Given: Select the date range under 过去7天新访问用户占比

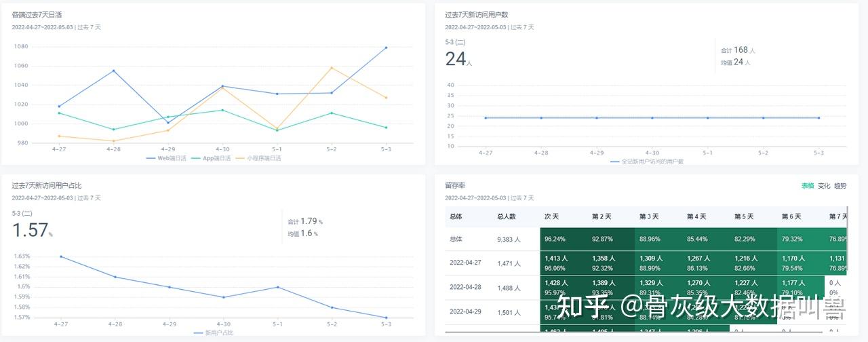Looking at the screenshot, I should [x=56, y=198].
